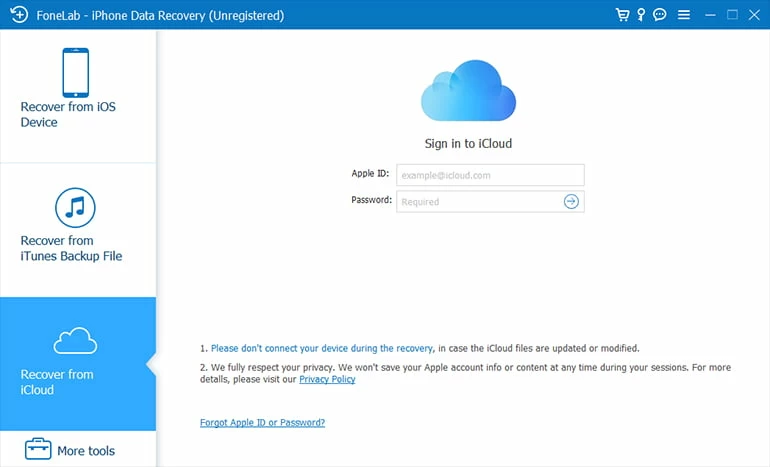The width and height of the screenshot is (770, 467).
Task: Click the toolbox icon for More tools
Action: click(x=38, y=449)
